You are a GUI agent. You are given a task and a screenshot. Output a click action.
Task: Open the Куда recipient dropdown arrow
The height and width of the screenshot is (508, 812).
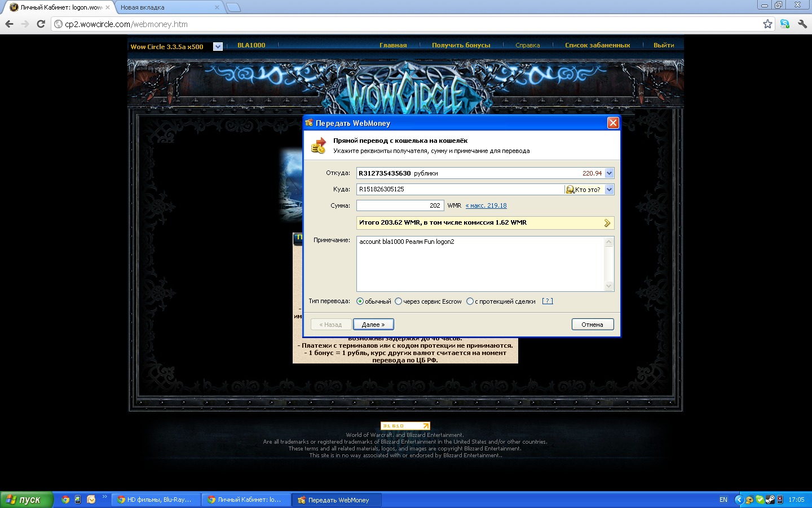tap(609, 190)
